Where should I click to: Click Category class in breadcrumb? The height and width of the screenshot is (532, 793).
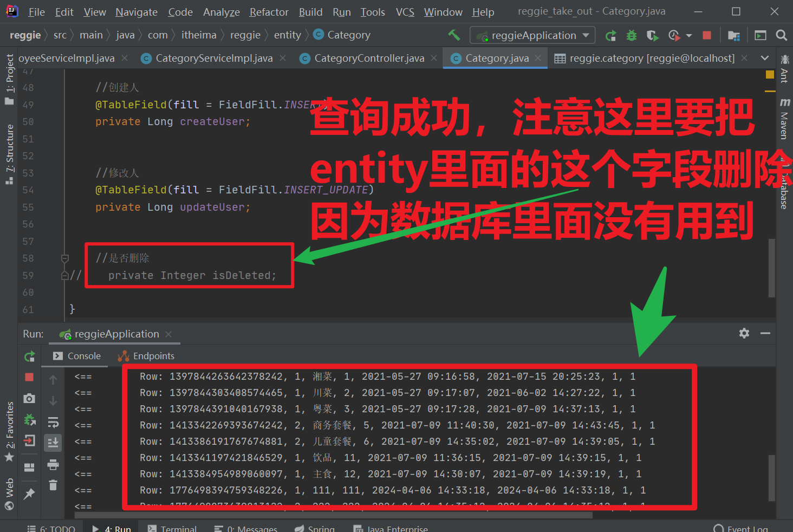[342, 35]
